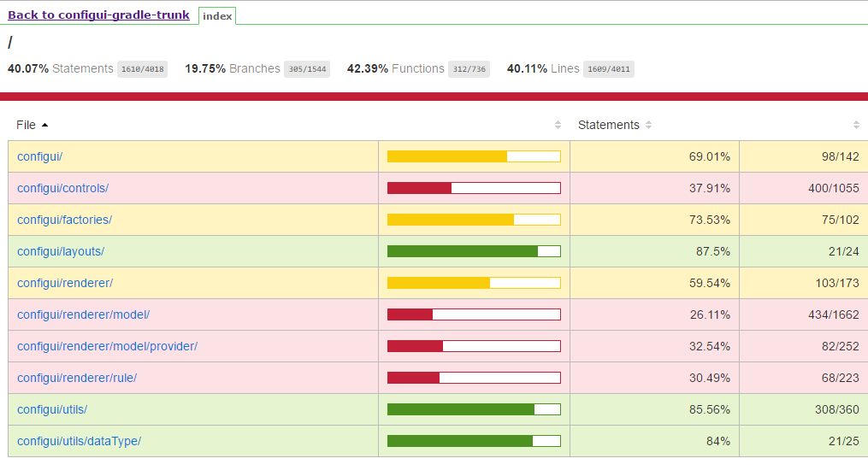The image size is (868, 476).
Task: Click the 30.49% cell
Action: (654, 378)
